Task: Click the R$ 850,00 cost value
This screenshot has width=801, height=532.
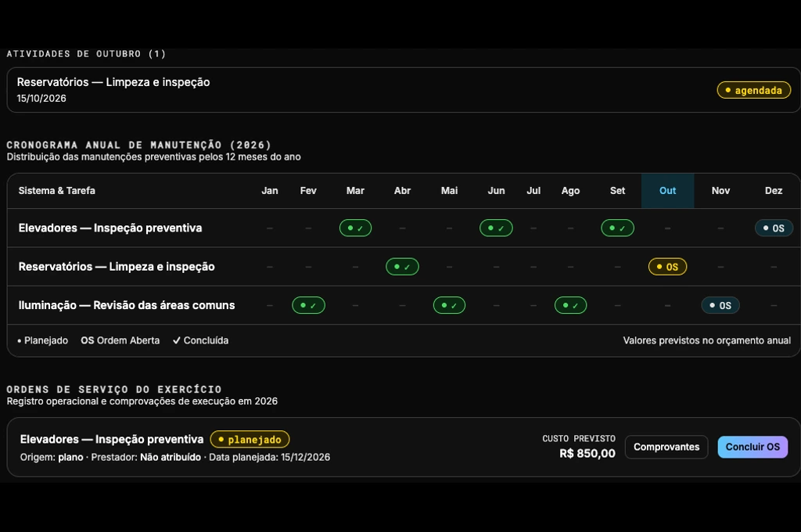Action: 587,454
